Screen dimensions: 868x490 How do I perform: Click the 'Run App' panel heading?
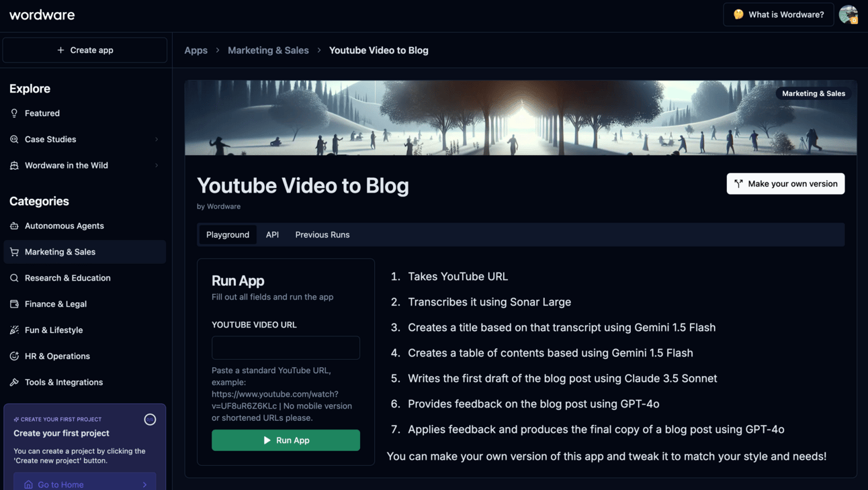(x=238, y=281)
